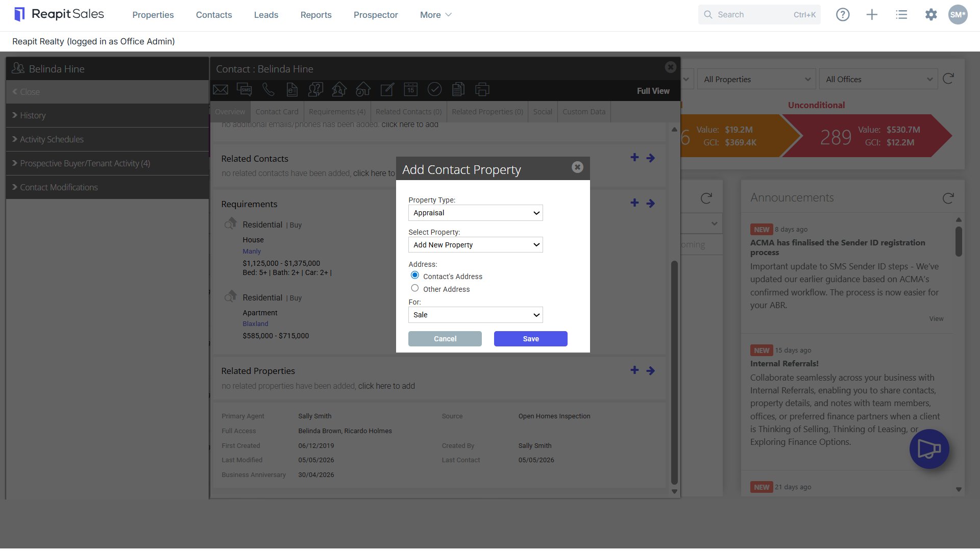Refresh the Announcements panel

(948, 198)
